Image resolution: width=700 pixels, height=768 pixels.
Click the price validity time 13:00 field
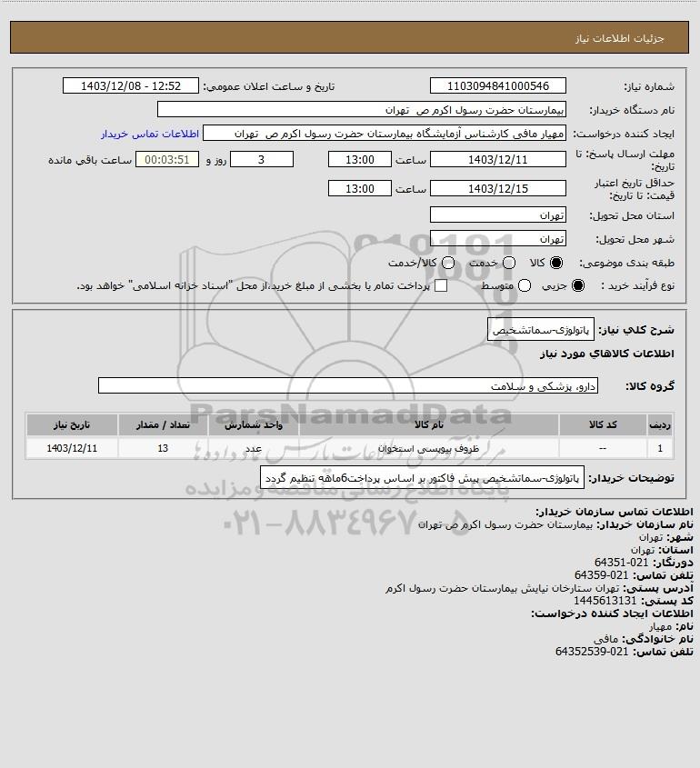[360, 188]
